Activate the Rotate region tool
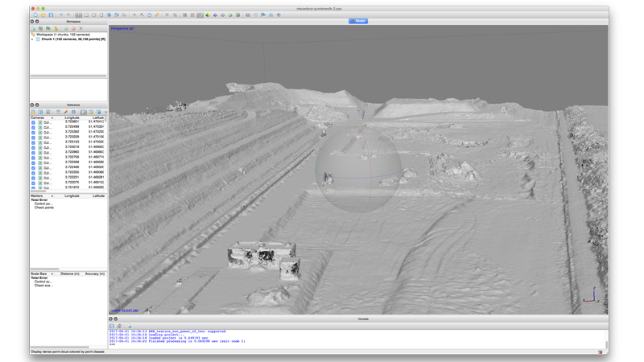 117,14
